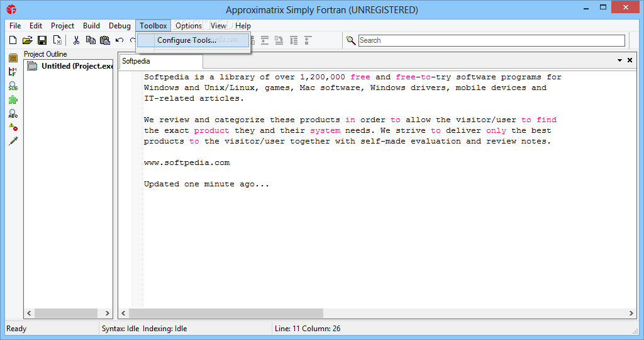The height and width of the screenshot is (340, 644).
Task: Minimize the Simply Fortran window
Action: [586, 8]
